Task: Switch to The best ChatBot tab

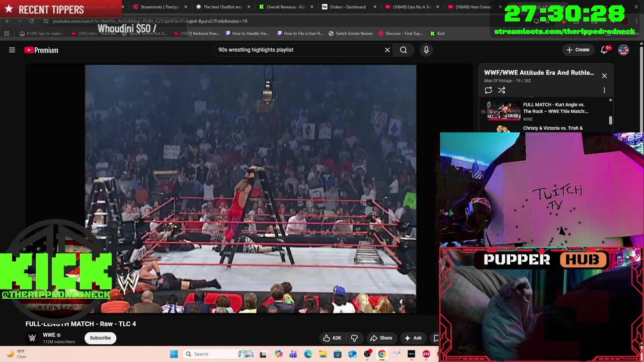Action: (223, 7)
